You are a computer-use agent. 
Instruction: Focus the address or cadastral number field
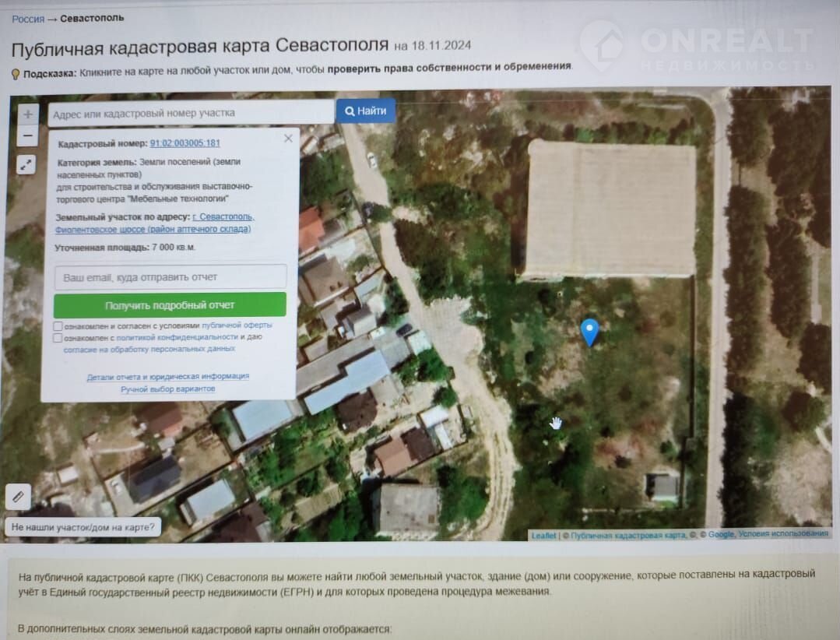pyautogui.click(x=191, y=113)
